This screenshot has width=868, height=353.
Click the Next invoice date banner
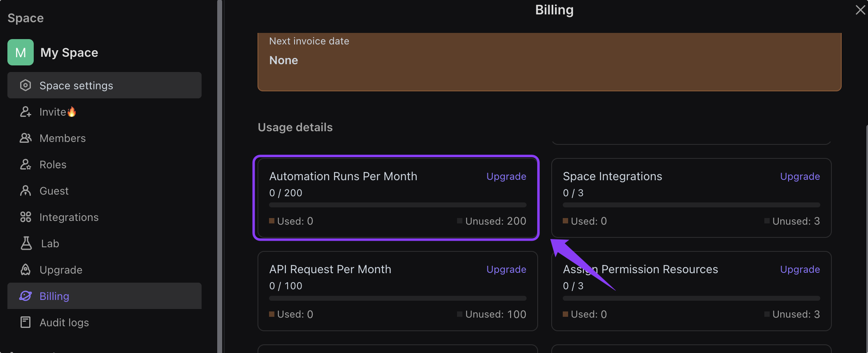(549, 62)
